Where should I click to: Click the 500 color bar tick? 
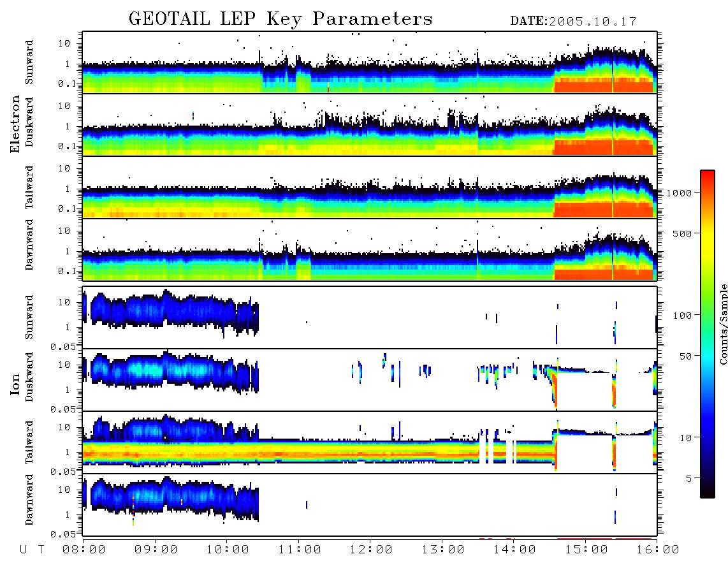[x=683, y=233]
